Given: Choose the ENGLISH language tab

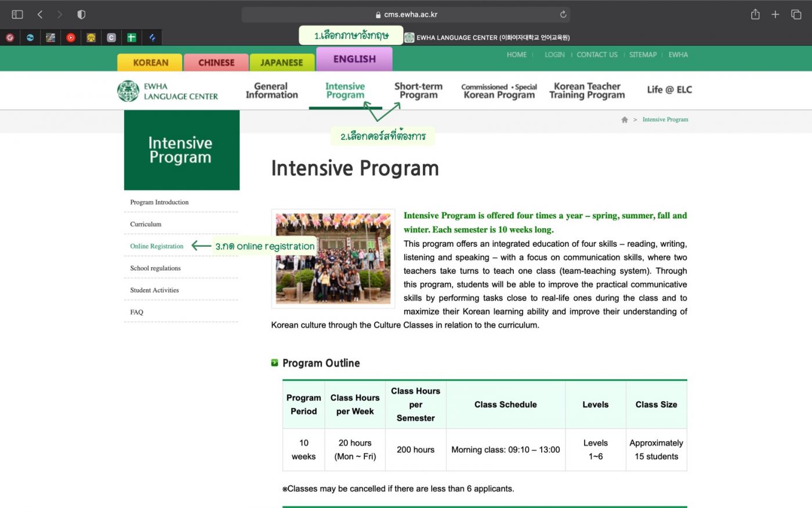Looking at the screenshot, I should click(354, 59).
